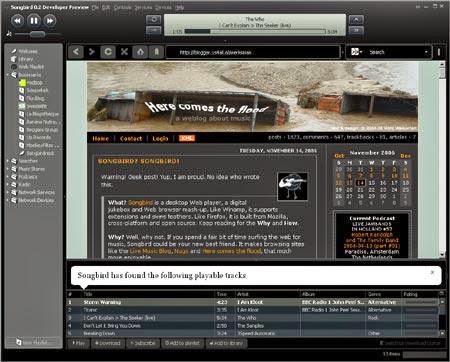Expand the Music Stores tree node
This screenshot has height=362, width=450.
point(8,169)
